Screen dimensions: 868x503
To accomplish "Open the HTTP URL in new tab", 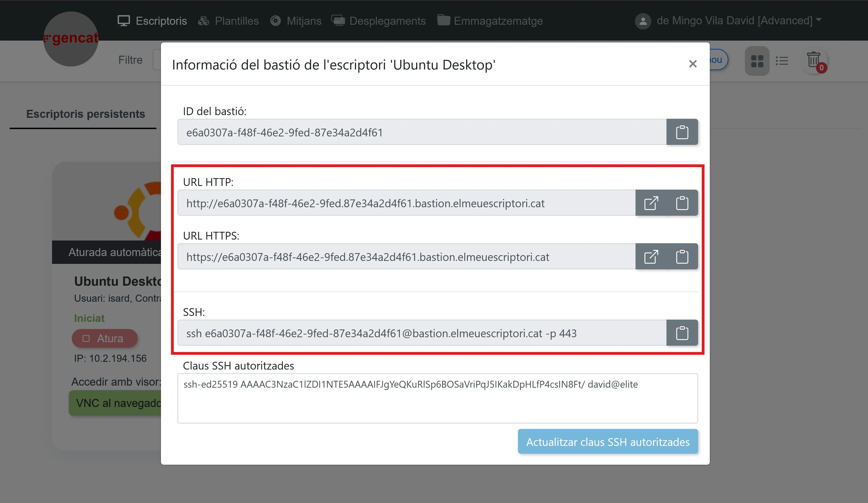I will [651, 203].
